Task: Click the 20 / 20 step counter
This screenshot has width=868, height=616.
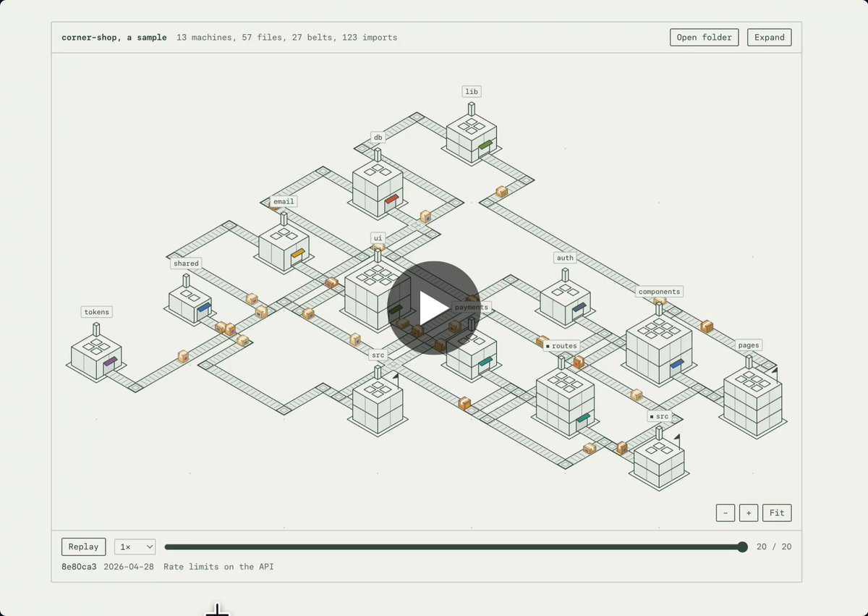Action: pyautogui.click(x=774, y=547)
